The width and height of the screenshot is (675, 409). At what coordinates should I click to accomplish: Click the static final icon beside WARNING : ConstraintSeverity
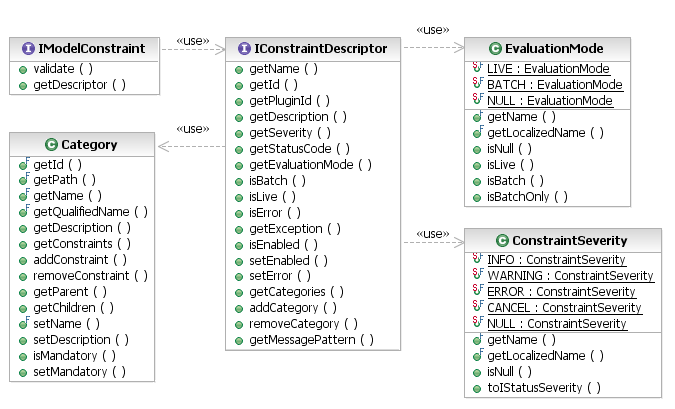click(x=477, y=275)
